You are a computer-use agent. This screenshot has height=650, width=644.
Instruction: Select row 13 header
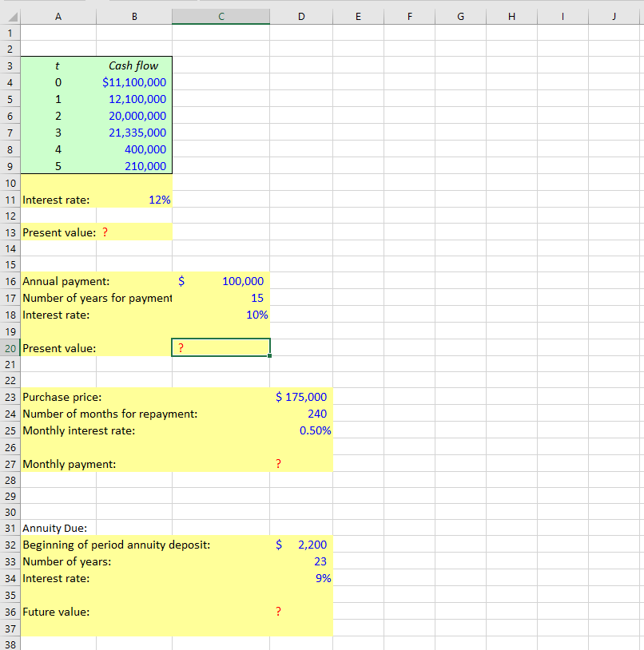(10, 232)
